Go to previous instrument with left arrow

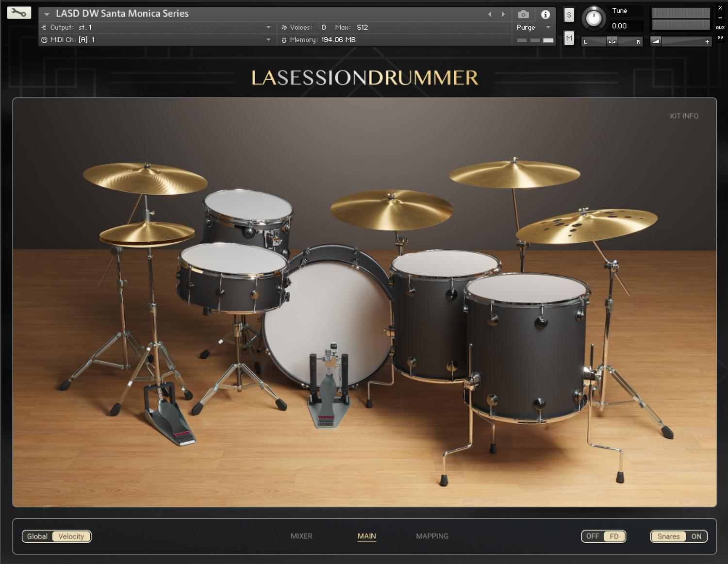490,14
